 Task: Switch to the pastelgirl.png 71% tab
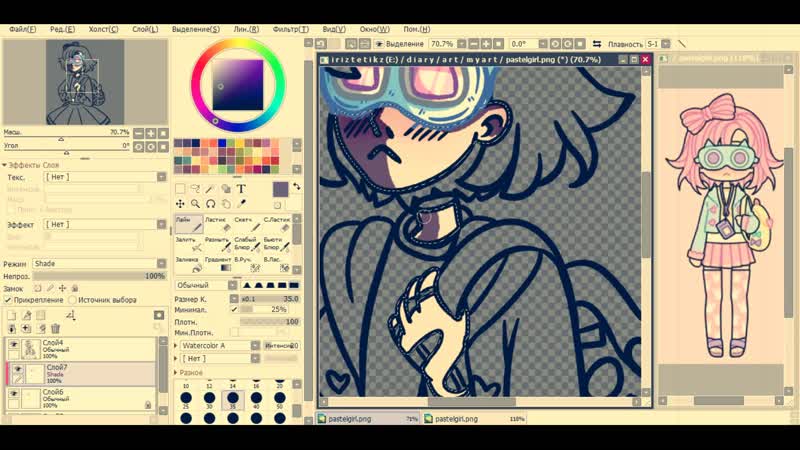(x=368, y=419)
